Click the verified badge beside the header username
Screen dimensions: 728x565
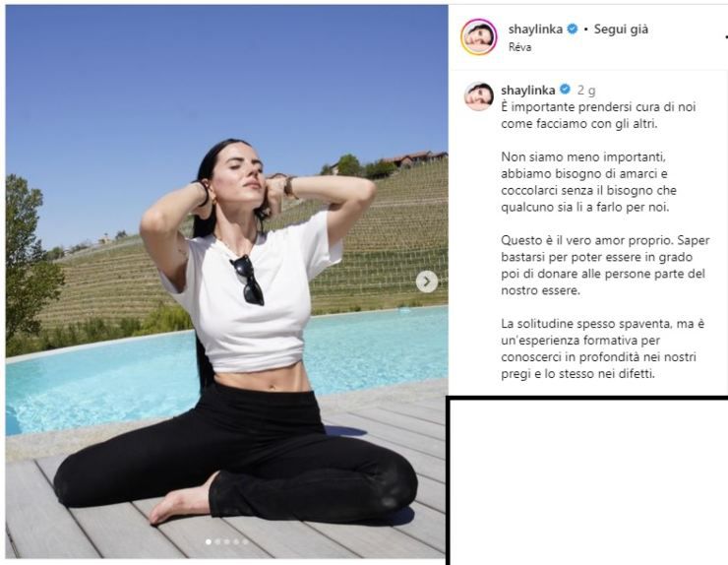click(x=573, y=29)
